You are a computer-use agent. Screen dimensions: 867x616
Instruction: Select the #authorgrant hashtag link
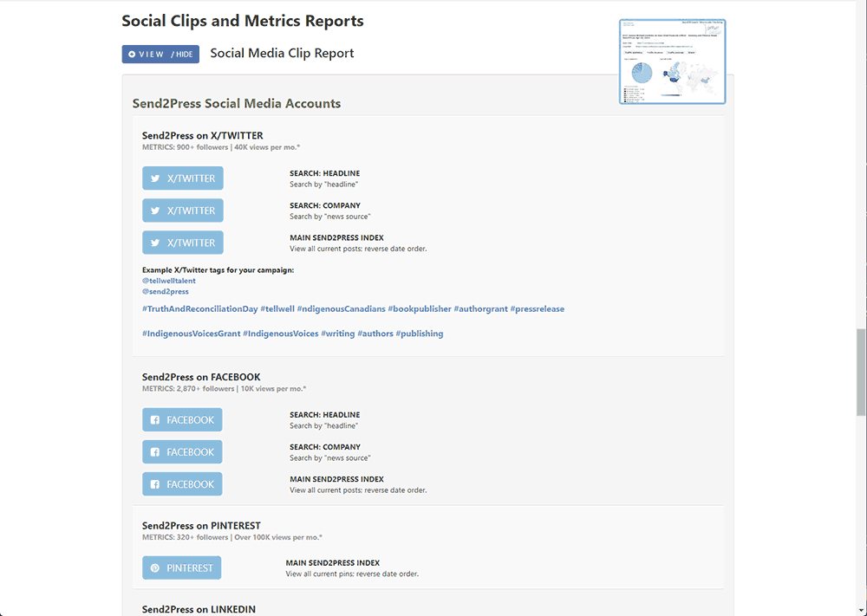[x=480, y=309]
